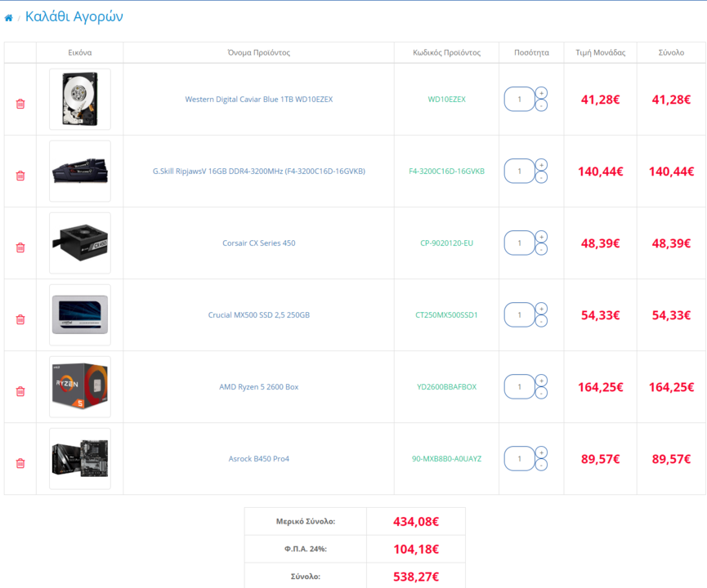This screenshot has height=588, width=707.
Task: Delete Asrock B450 Pro4 from cart
Action: click(20, 463)
